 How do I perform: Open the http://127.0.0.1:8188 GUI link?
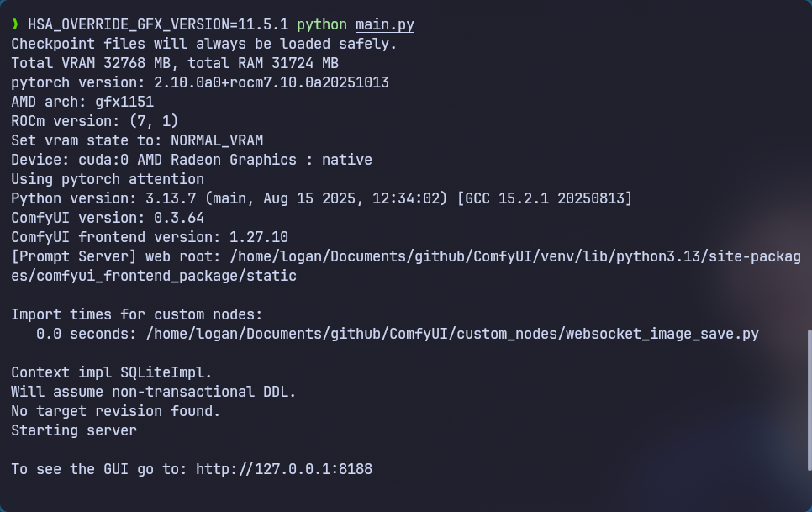pos(283,469)
